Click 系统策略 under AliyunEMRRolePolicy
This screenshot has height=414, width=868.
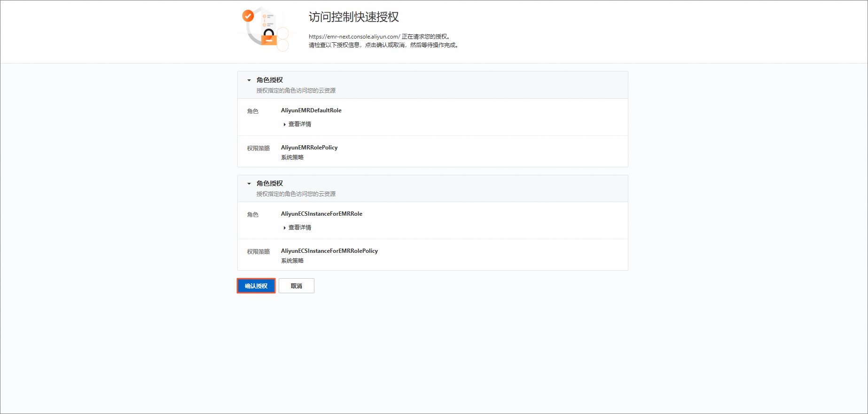click(292, 157)
